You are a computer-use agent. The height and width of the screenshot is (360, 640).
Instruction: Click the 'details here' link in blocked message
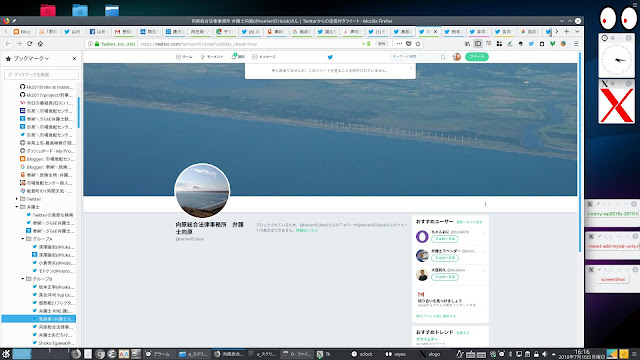(307, 230)
